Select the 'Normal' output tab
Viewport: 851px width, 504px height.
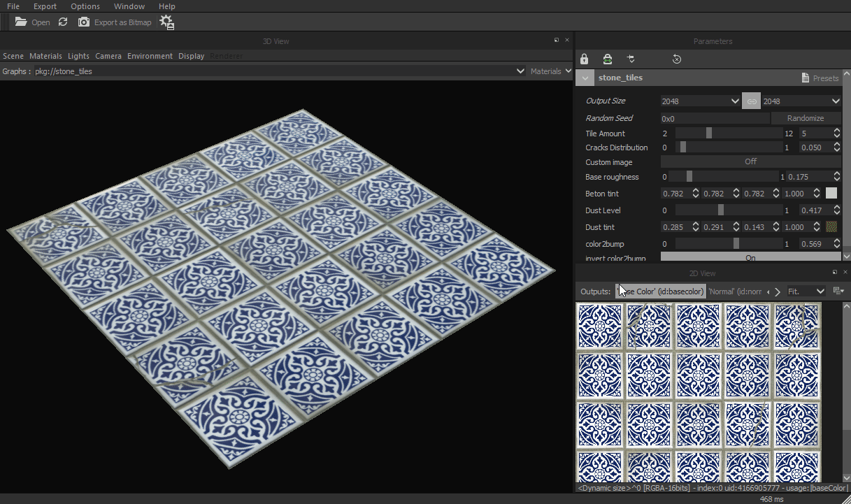click(734, 291)
